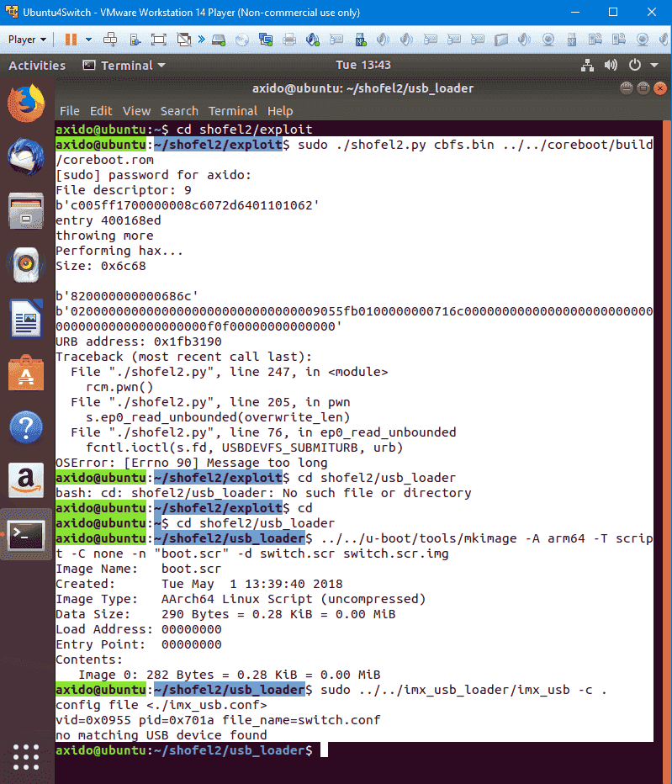Click the text 'Size: 0x6c68'

pos(101,266)
